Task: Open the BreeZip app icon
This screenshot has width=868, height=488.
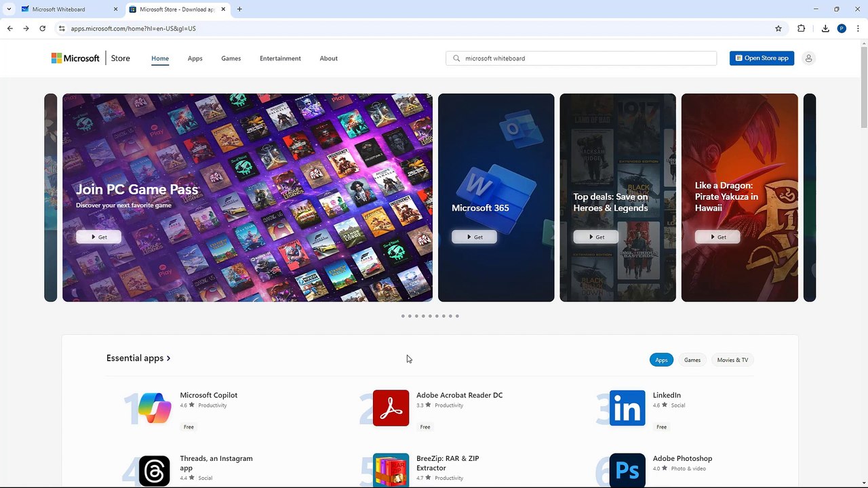Action: coord(391,470)
